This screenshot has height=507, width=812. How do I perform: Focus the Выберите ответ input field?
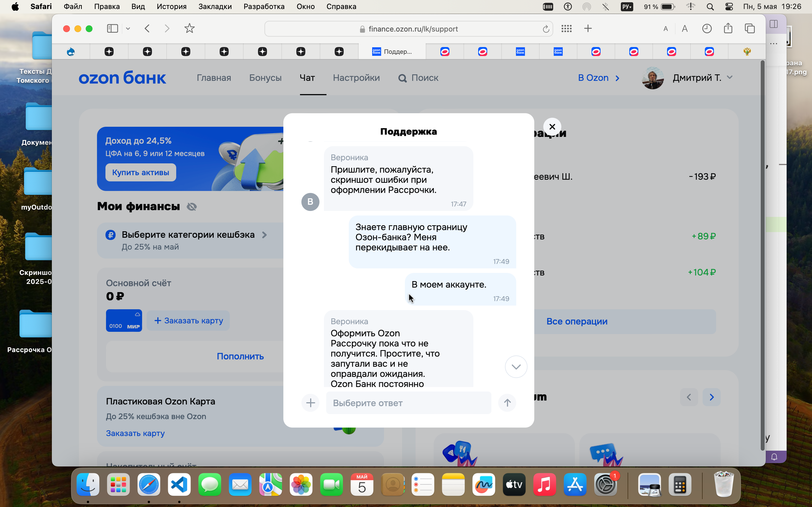(408, 403)
